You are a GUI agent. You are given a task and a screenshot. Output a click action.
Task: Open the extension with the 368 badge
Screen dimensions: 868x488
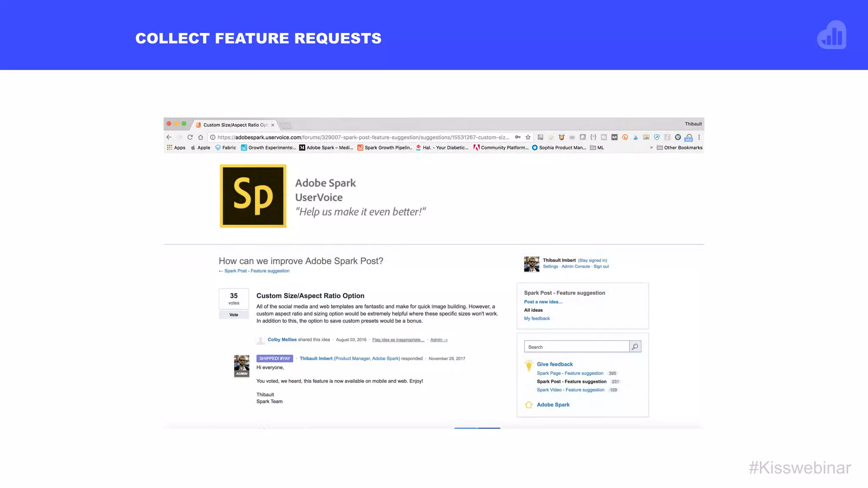point(689,138)
